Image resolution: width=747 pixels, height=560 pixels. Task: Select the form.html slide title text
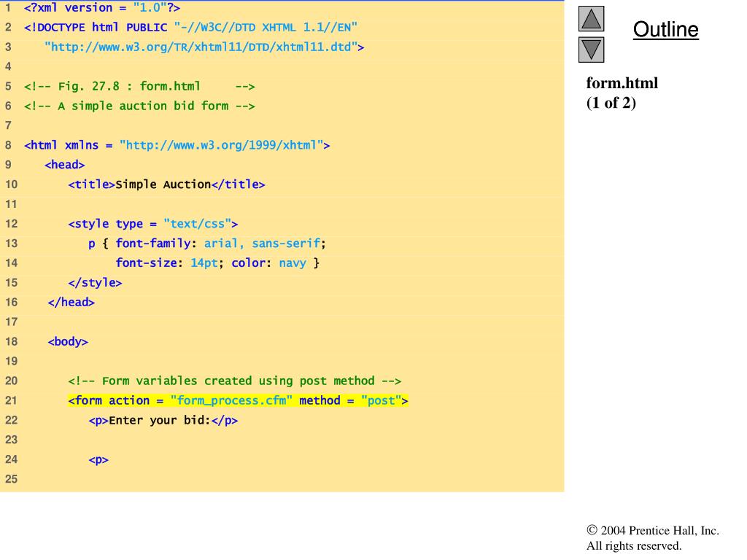click(x=622, y=83)
